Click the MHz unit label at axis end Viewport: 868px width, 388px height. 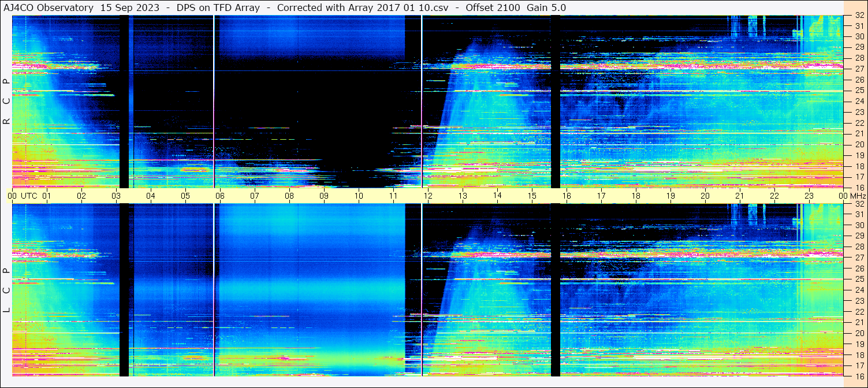pyautogui.click(x=858, y=196)
